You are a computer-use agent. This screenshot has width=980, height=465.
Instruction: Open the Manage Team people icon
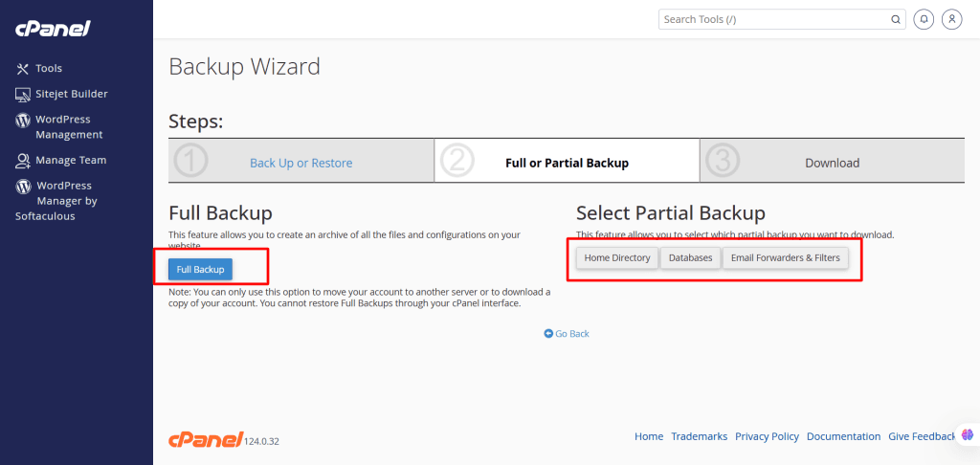[x=23, y=161]
